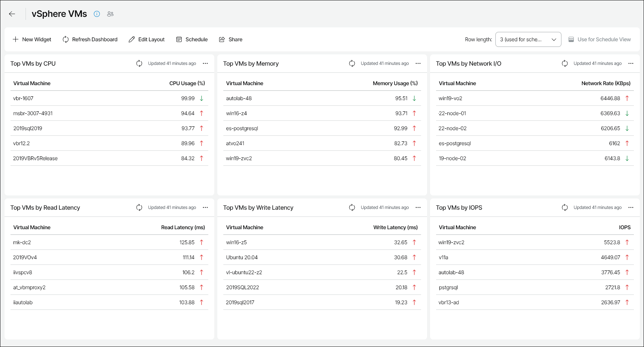Select the iiautolab VM row
644x347 pixels.
click(109, 302)
